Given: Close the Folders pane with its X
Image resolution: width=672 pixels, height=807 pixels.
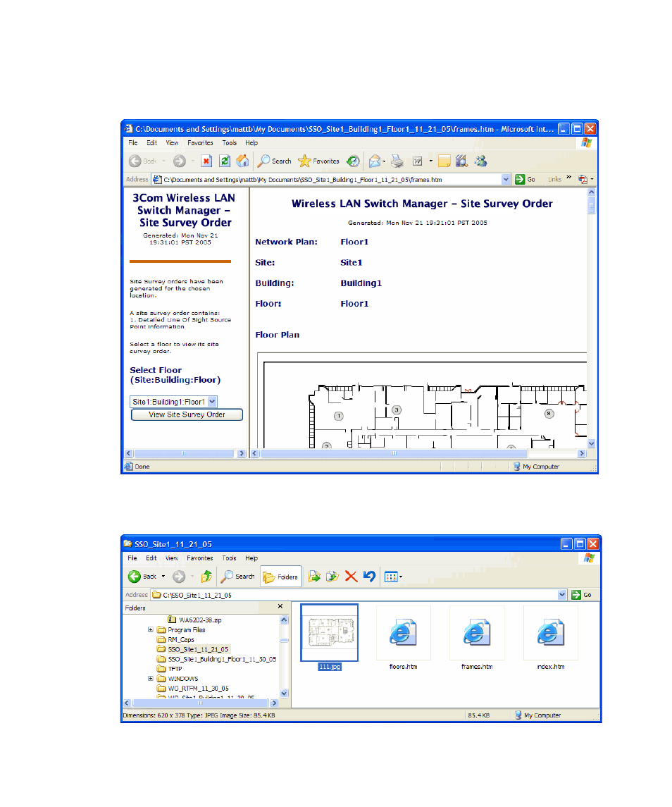Looking at the screenshot, I should click(x=280, y=606).
